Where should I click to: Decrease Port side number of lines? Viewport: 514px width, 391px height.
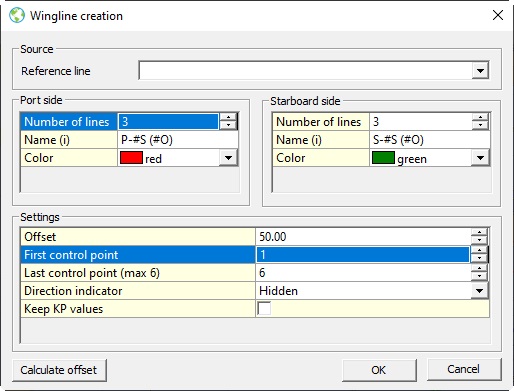coord(228,125)
